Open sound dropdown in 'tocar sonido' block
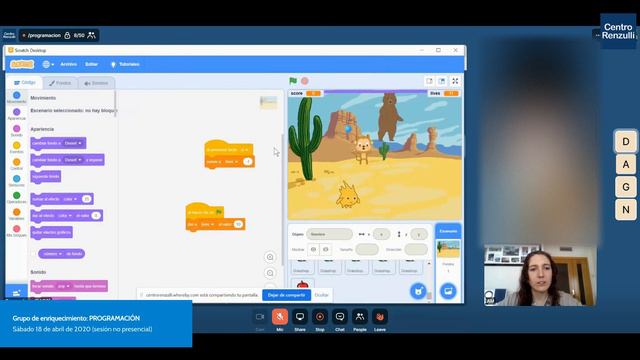Viewport: 640px width, 360px height. (63, 286)
